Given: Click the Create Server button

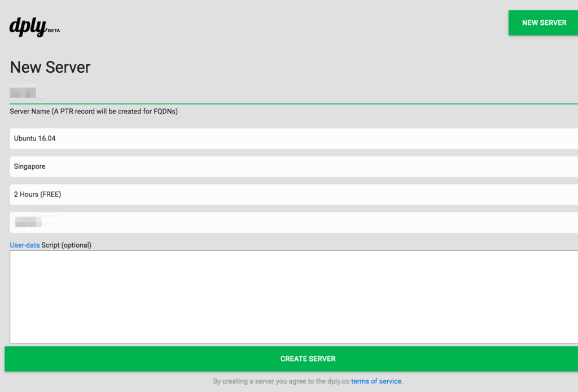Looking at the screenshot, I should point(291,359).
